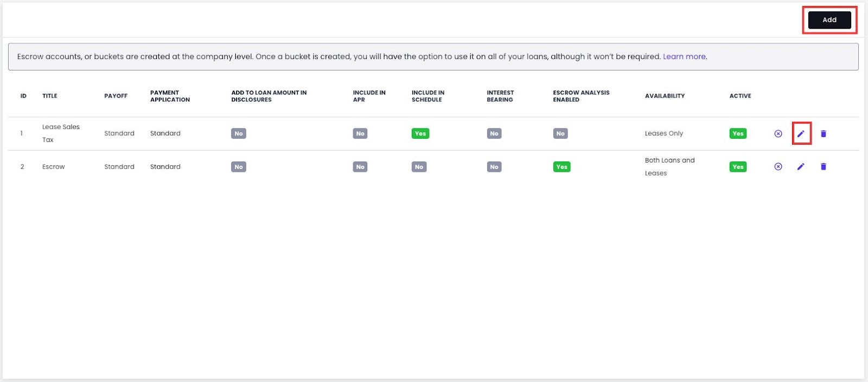
Task: Click Escrow Analysis No badge for Lease Sales Tax
Action: click(x=560, y=133)
